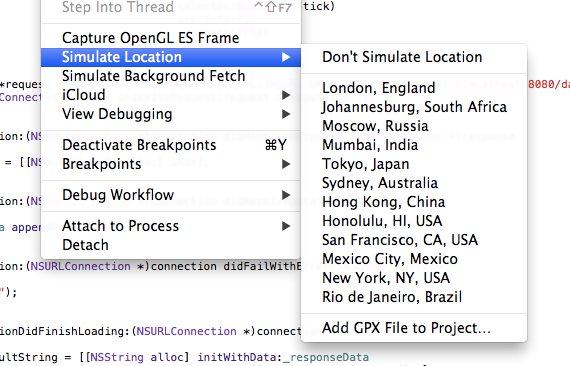Choose Hong Kong, China location

[414, 202]
